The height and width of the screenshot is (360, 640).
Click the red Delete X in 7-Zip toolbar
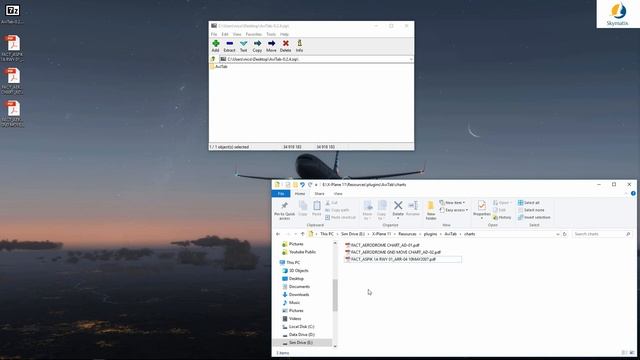coord(286,46)
